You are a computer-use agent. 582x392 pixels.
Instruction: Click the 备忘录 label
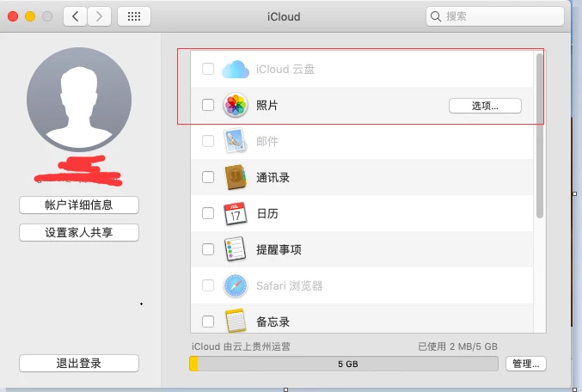pos(273,322)
